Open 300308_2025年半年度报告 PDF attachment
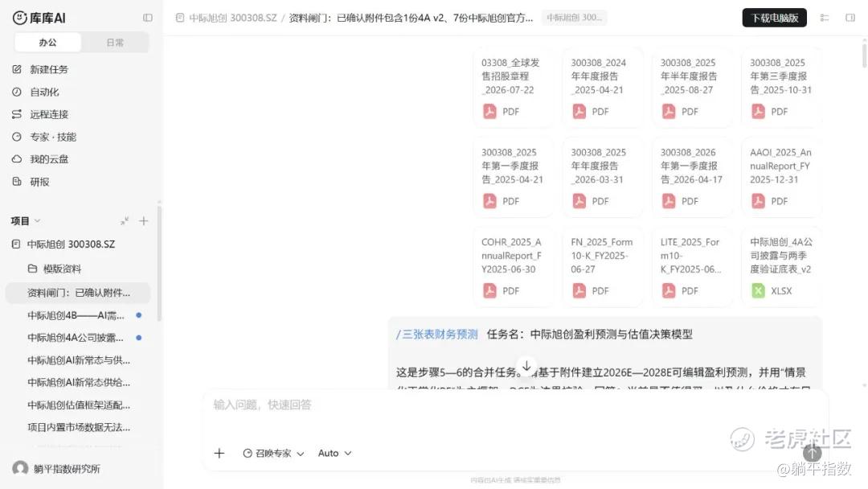Screen dimensions: 868x489 (x=693, y=88)
